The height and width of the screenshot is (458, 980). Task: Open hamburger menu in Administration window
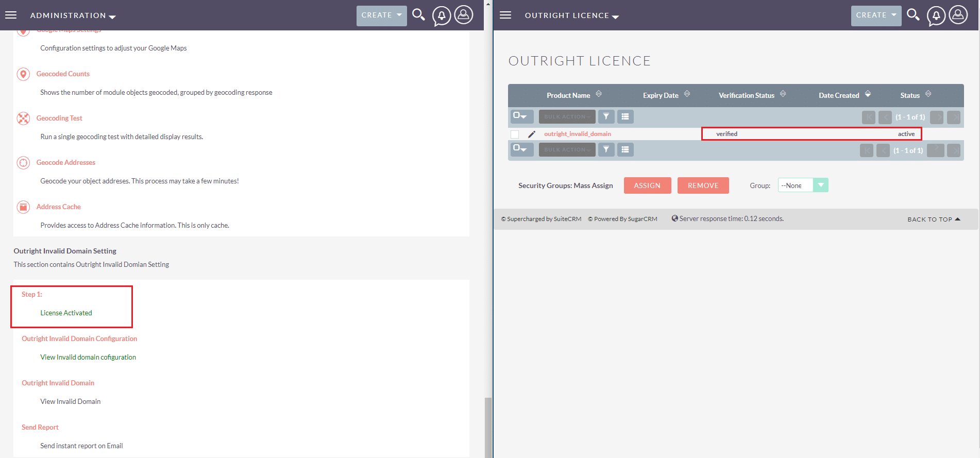pos(11,15)
